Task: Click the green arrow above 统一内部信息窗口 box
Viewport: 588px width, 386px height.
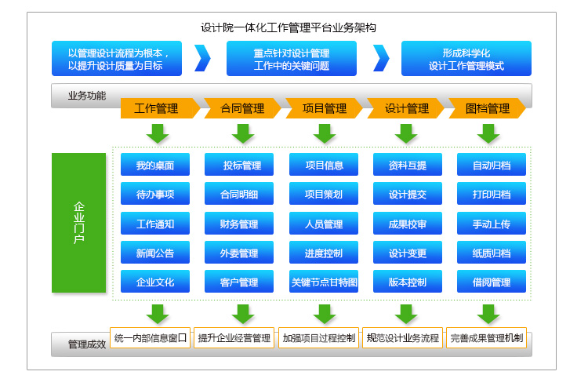Action: tap(158, 314)
